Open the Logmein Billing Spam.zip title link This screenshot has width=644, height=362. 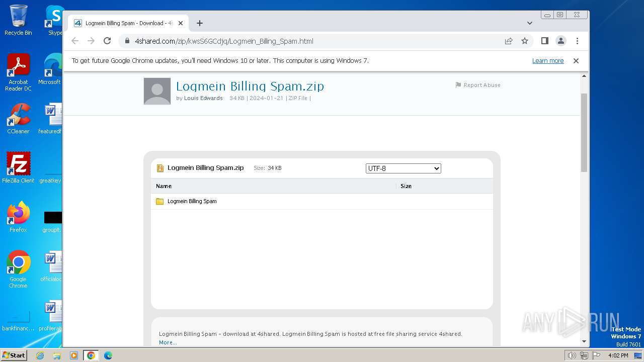(250, 86)
